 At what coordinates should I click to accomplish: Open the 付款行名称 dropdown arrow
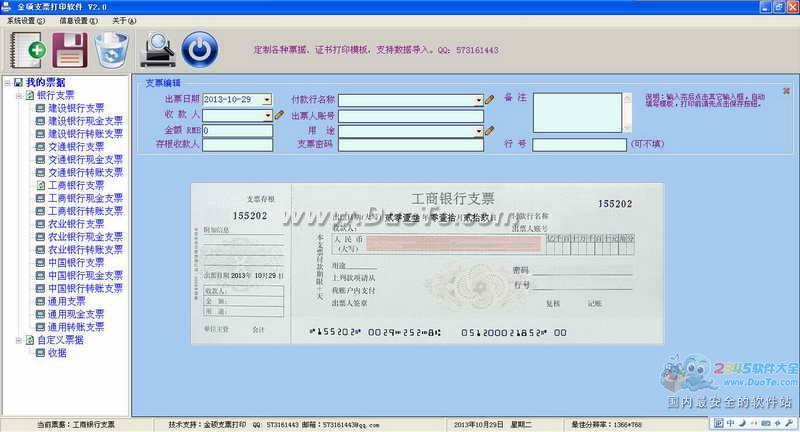click(479, 100)
